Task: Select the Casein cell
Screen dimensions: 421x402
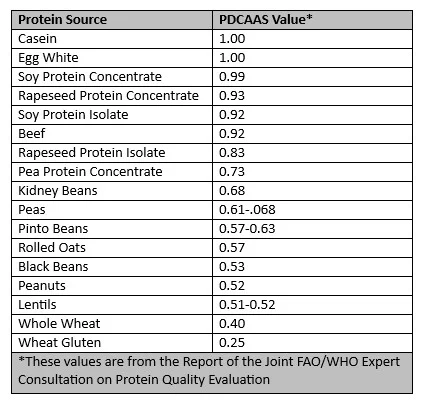Action: point(112,39)
